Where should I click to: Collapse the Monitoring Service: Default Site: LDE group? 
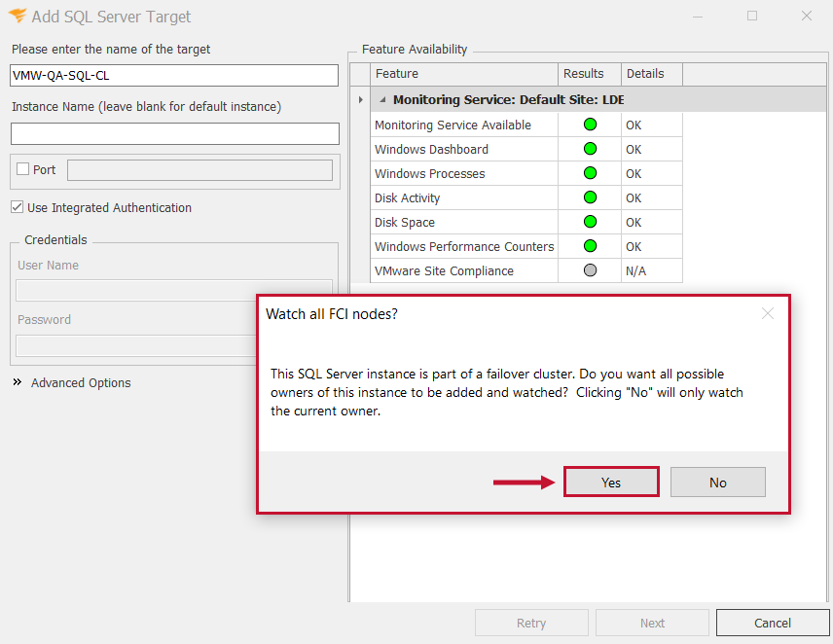pos(381,98)
